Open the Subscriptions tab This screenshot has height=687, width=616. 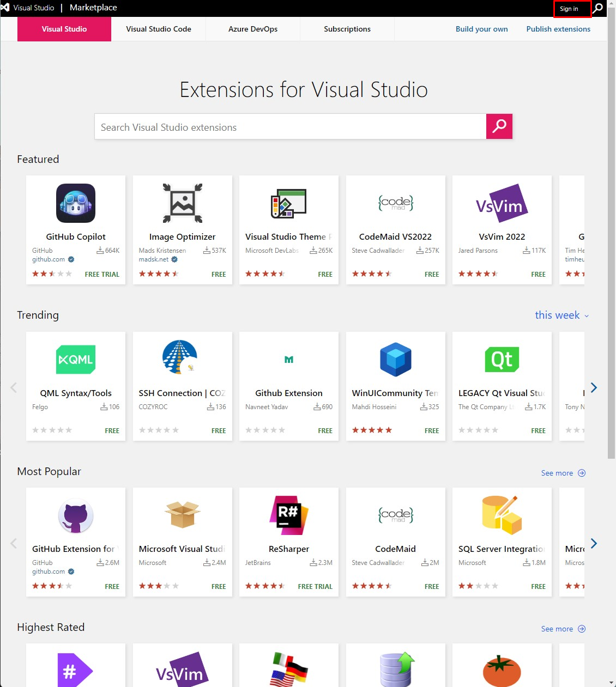coord(347,29)
